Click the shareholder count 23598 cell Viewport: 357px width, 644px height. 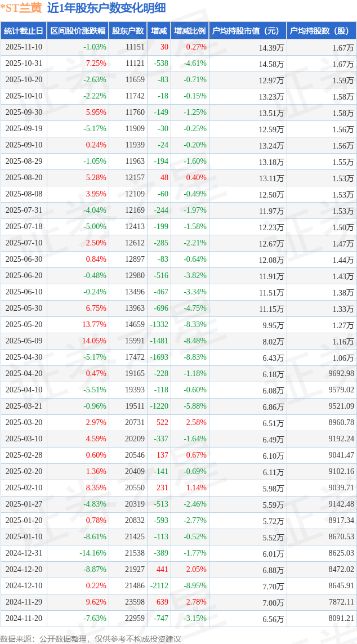(135, 602)
